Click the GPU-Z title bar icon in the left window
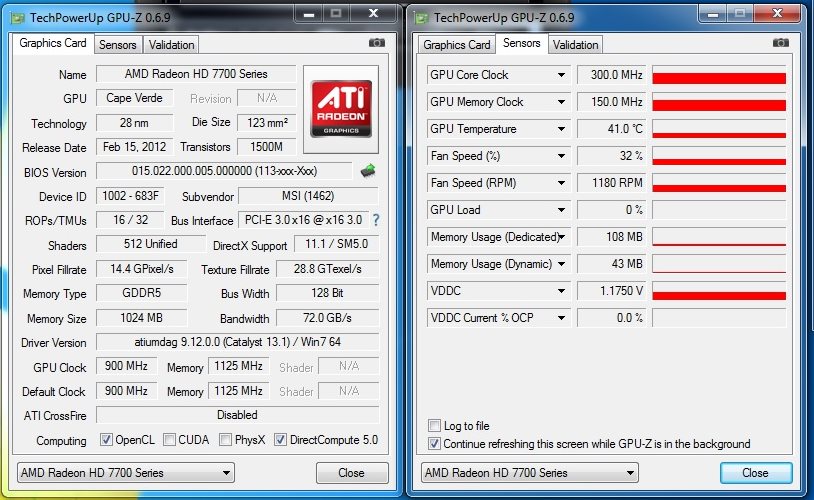The height and width of the screenshot is (500, 814). pos(18,18)
